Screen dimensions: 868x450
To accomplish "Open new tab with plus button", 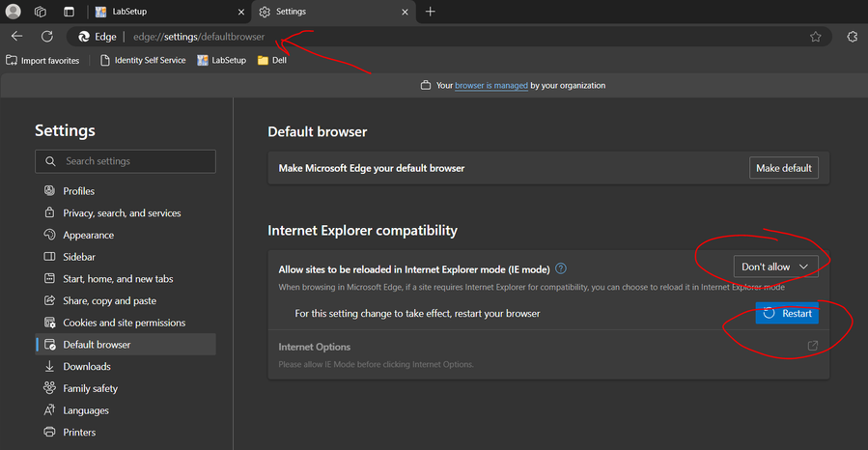I will tap(431, 12).
